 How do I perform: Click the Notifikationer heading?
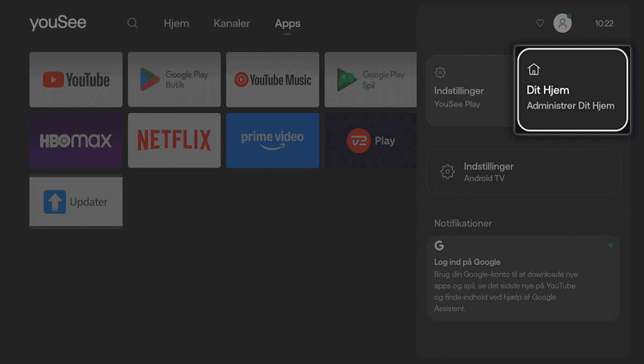[x=463, y=223]
